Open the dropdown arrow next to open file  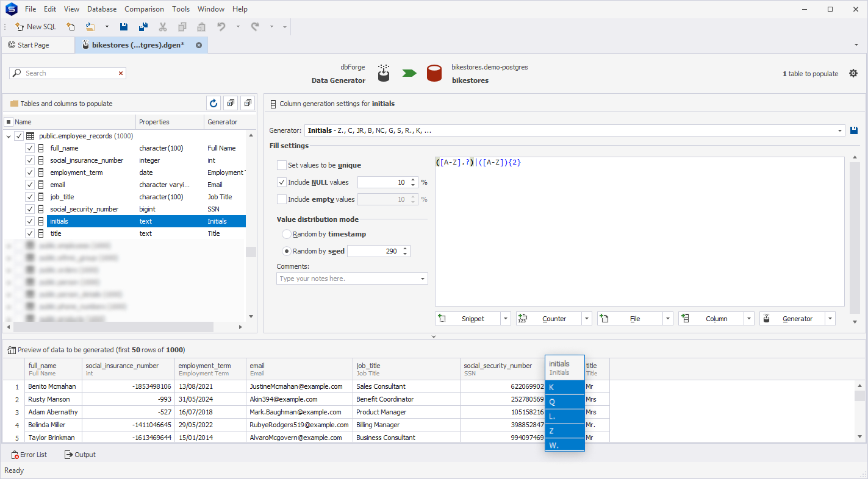107,27
